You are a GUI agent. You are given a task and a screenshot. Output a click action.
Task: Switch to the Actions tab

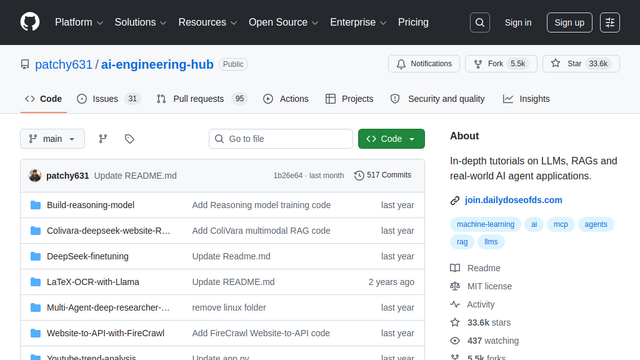coord(286,99)
